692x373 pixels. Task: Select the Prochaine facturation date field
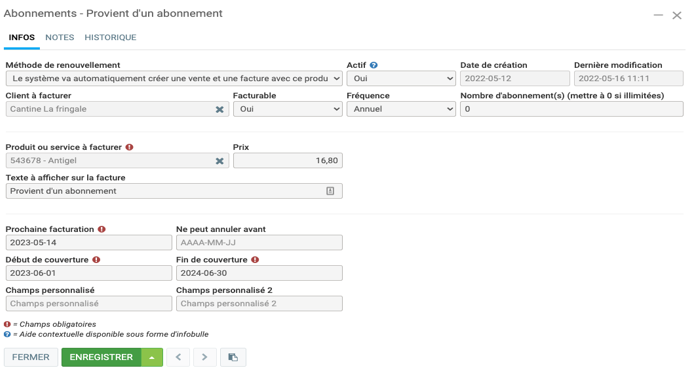(89, 243)
